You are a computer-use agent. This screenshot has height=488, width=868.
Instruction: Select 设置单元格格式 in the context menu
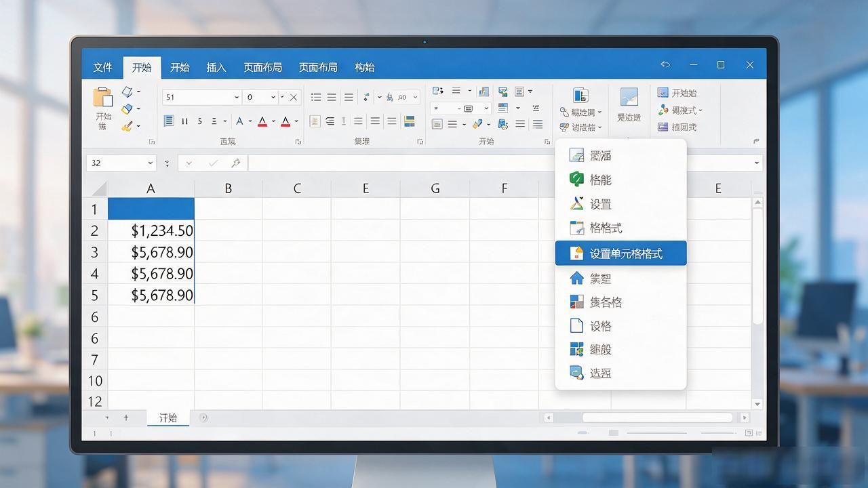click(x=620, y=253)
